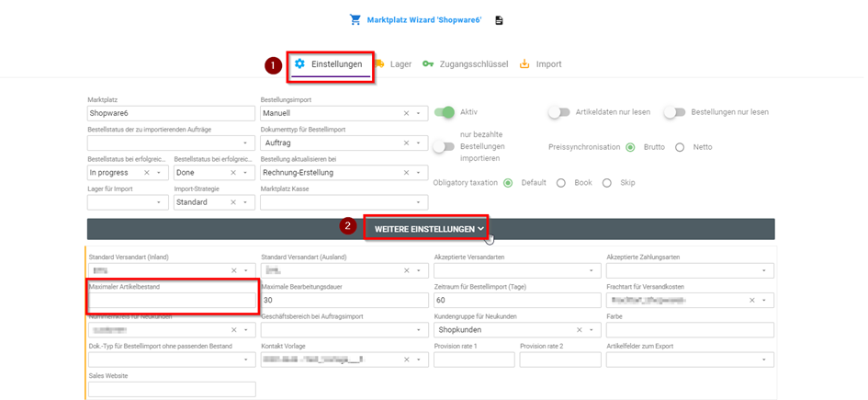Screen dimensions: 868x400
Task: Select Netto price synchronisation
Action: (x=680, y=147)
